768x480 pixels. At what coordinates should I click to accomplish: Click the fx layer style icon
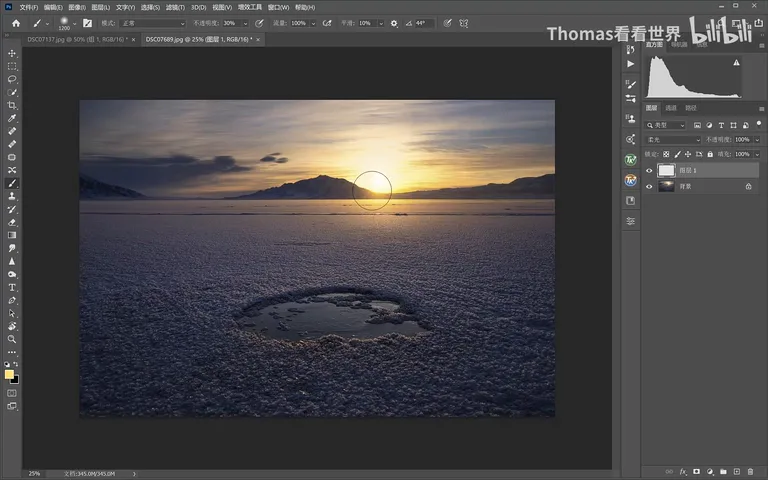(x=683, y=472)
